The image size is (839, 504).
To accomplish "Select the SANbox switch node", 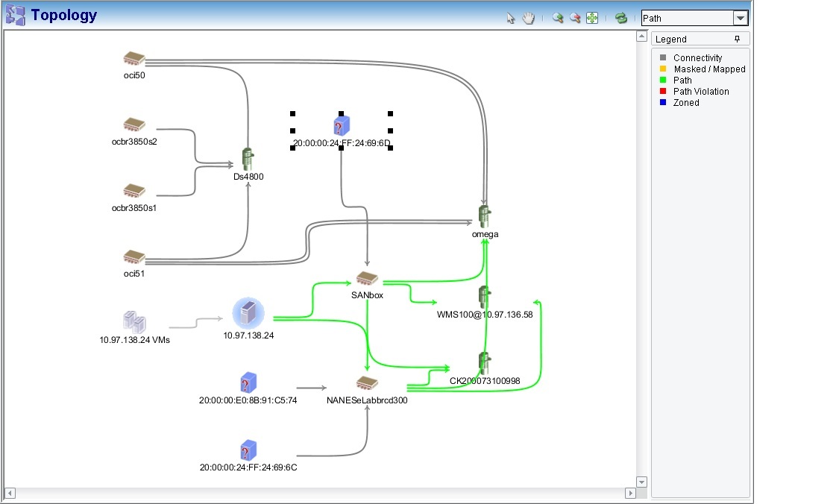I will click(x=366, y=279).
